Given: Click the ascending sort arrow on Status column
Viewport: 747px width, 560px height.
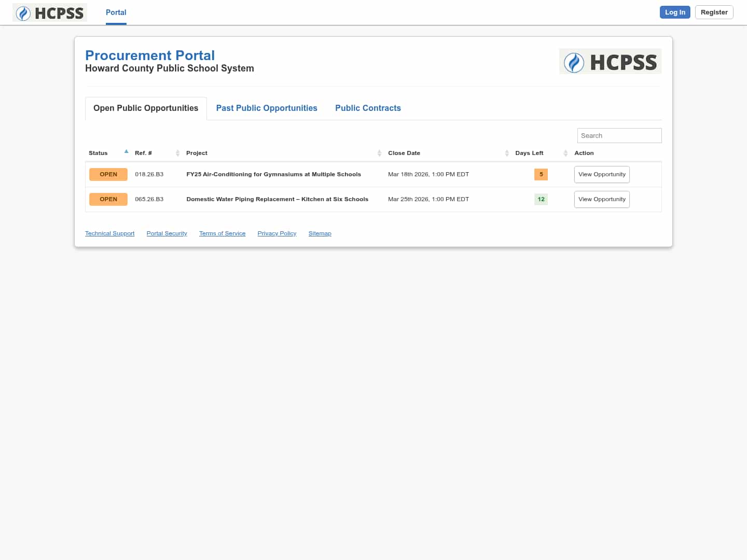Looking at the screenshot, I should point(126,151).
